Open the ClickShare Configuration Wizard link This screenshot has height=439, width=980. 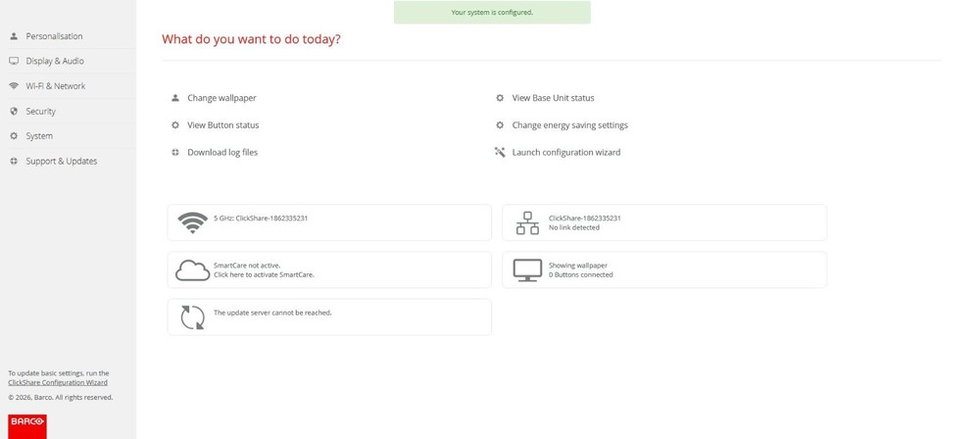(x=58, y=383)
